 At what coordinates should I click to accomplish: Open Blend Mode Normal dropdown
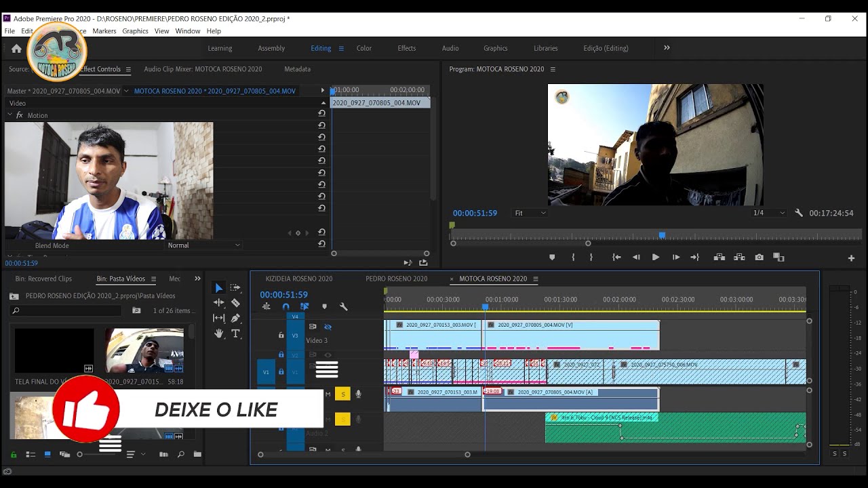(x=203, y=245)
